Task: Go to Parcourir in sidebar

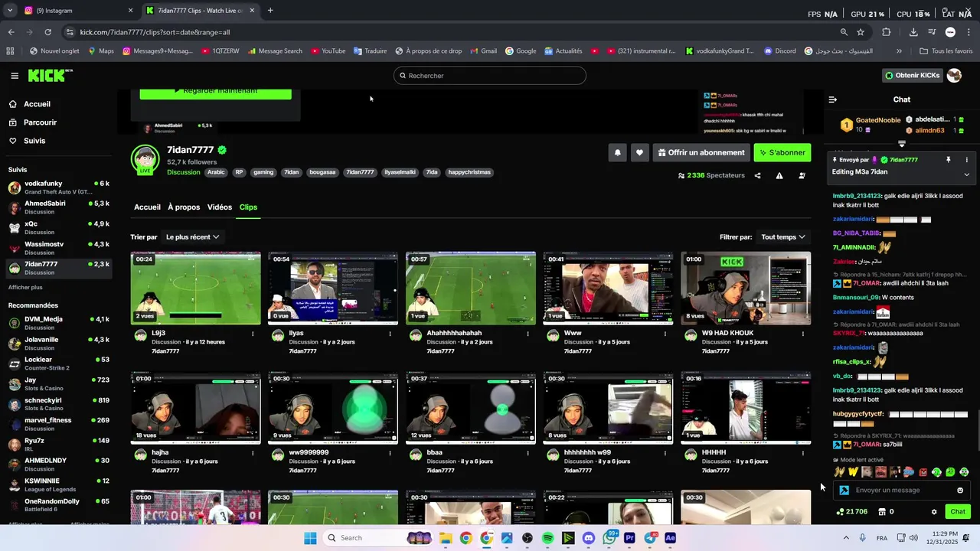Action: 40,122
